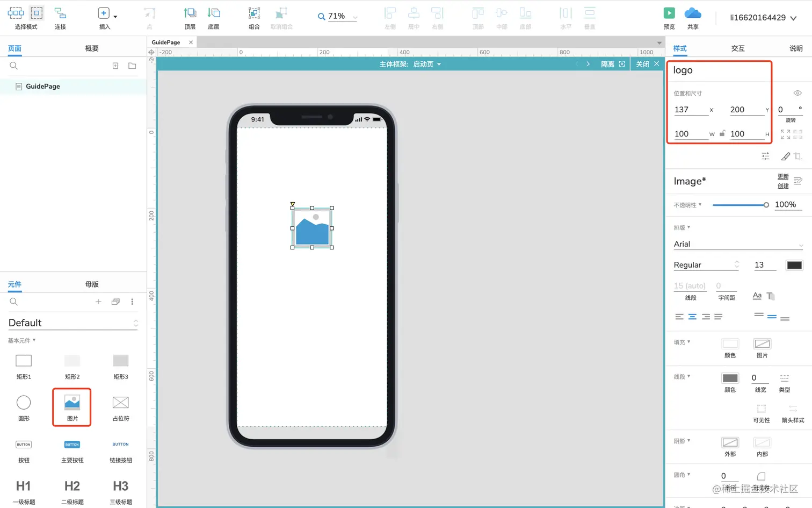Open the style manager icon beside Image*
812x508 pixels.
click(x=798, y=181)
